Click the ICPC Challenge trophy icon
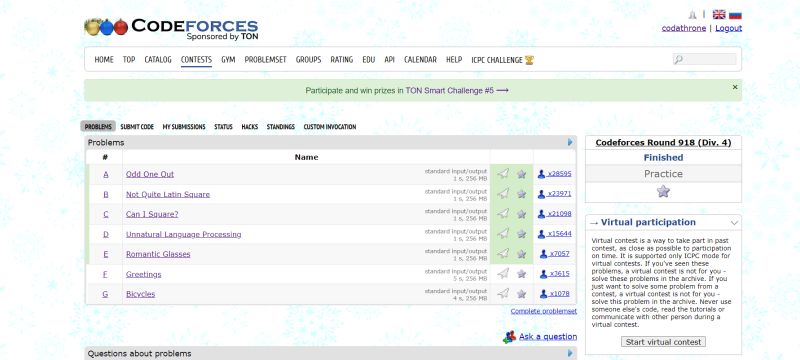The width and height of the screenshot is (800, 360). (529, 60)
